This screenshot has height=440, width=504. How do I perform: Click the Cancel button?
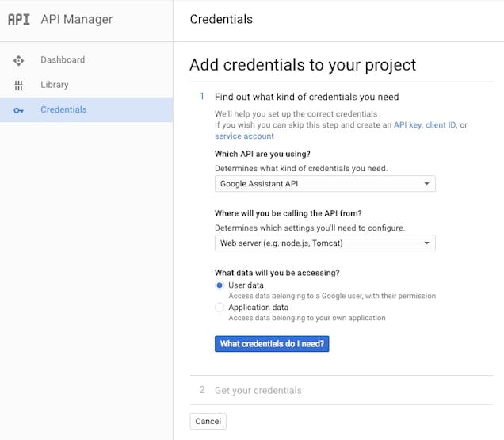(x=208, y=421)
